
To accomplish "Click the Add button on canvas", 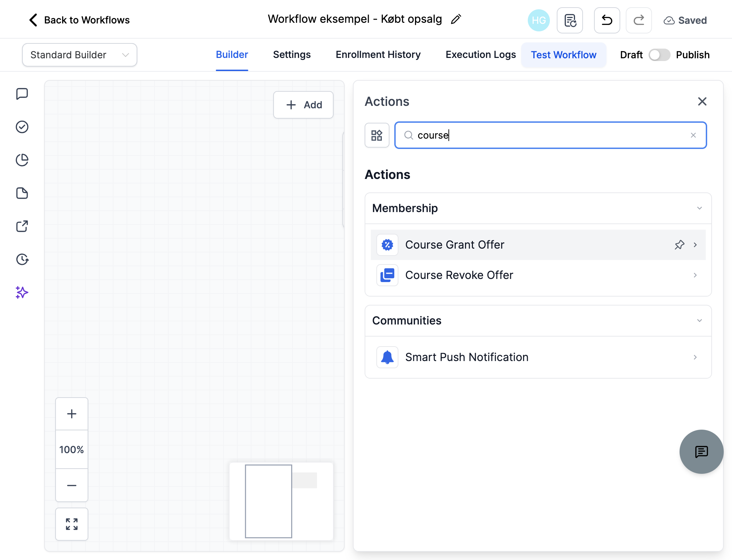I will (x=303, y=105).
